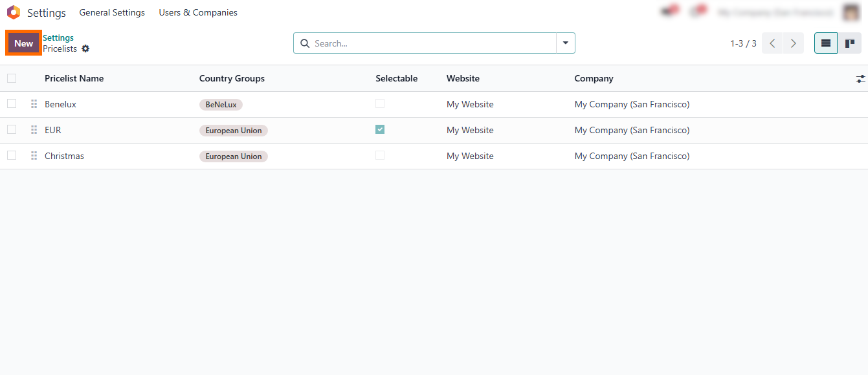
Task: Click company cell in Christmas row
Action: [x=632, y=156]
